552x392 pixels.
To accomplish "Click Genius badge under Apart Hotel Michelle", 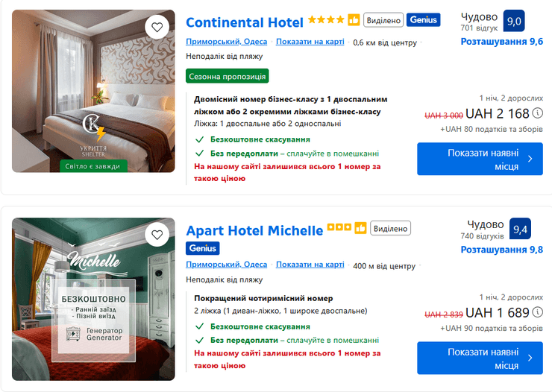I will 203,248.
